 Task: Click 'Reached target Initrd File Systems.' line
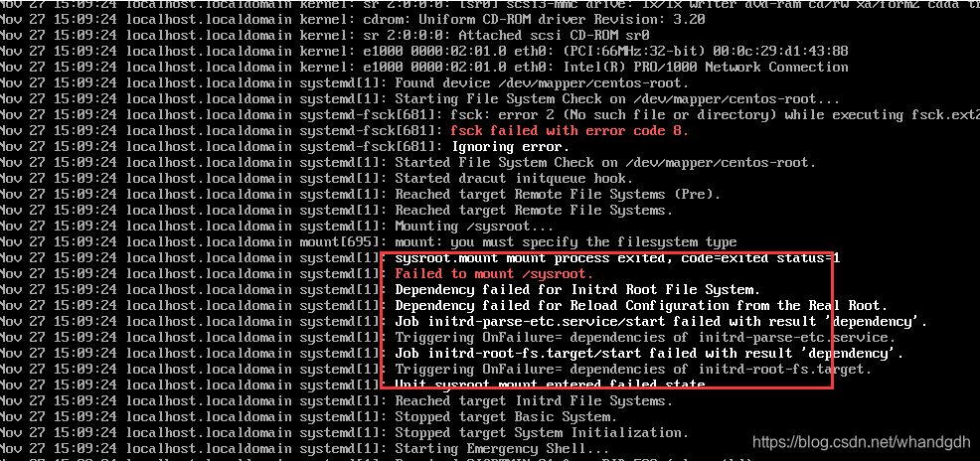[x=534, y=401]
